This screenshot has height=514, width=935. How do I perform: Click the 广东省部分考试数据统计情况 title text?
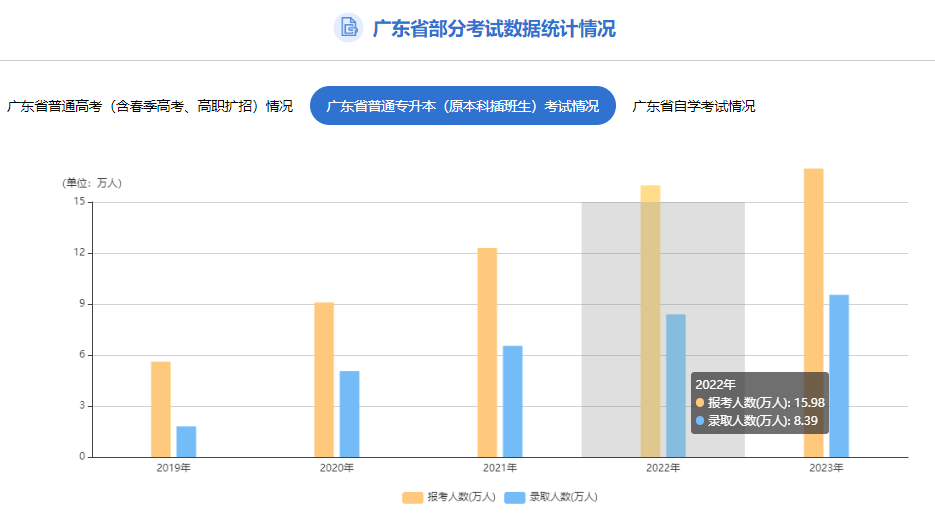[494, 28]
